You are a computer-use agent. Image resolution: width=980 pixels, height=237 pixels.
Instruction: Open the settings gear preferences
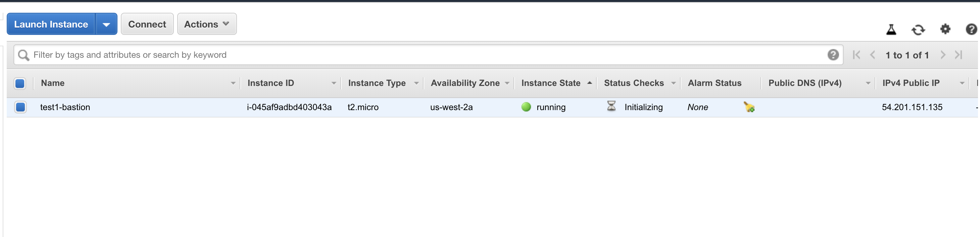point(945,29)
